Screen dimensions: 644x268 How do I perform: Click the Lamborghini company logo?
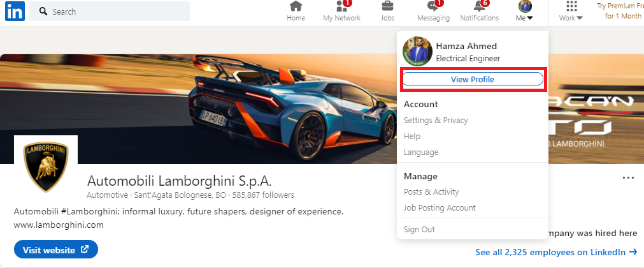click(46, 167)
